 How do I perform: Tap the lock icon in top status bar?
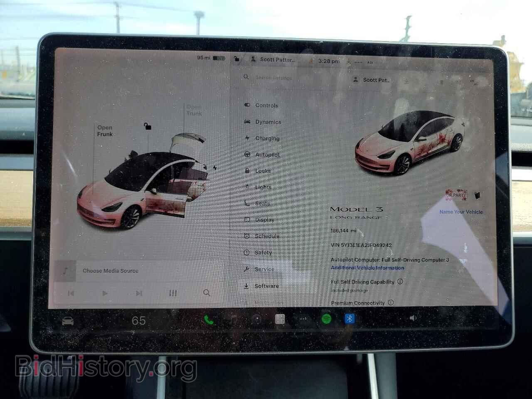[x=236, y=59]
